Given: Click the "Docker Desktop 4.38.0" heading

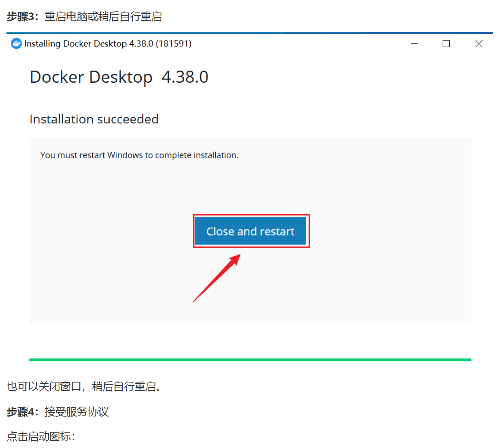Looking at the screenshot, I should 119,77.
